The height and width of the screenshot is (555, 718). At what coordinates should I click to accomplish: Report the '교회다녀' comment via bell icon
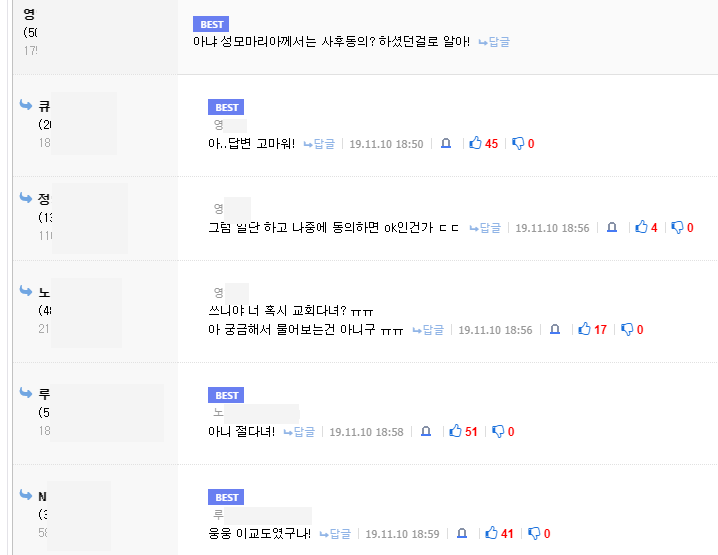coord(555,329)
